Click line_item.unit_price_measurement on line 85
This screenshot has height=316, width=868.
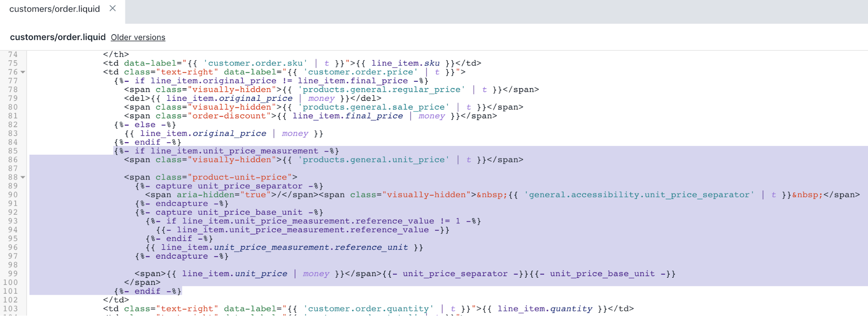[x=234, y=151]
